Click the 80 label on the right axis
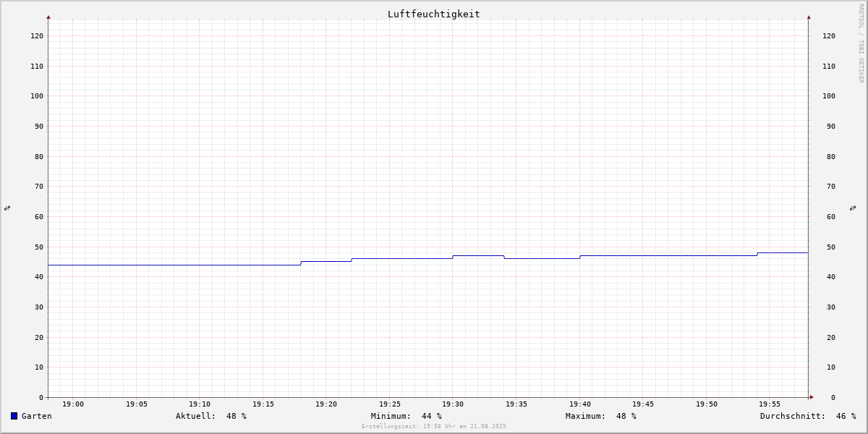Image resolution: width=868 pixels, height=434 pixels. coord(831,156)
